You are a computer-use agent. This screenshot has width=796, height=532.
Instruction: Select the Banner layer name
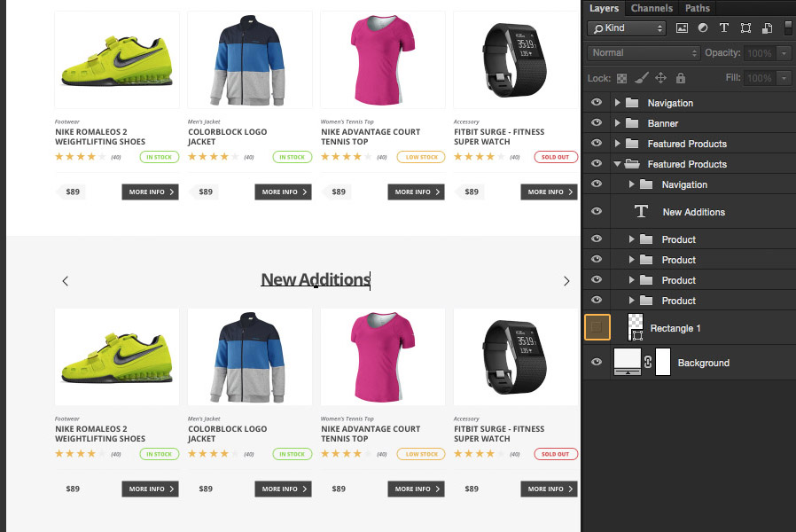[662, 123]
